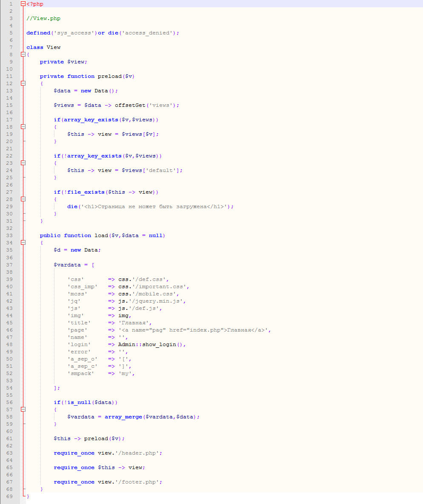
Task: Click the 'mcss' key
Action: (77, 294)
